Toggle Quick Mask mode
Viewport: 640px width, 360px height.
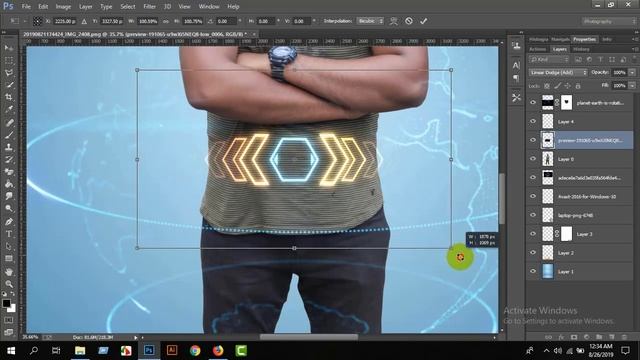tap(9, 320)
